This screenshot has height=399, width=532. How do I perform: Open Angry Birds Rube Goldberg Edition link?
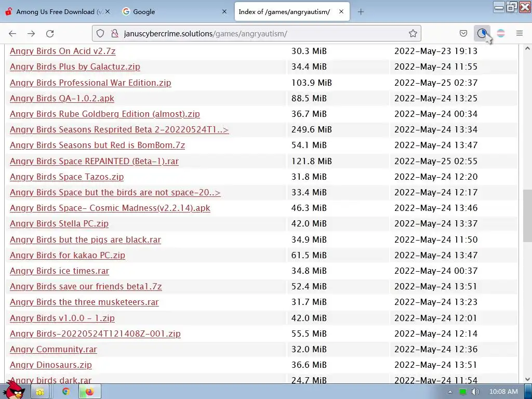click(x=105, y=114)
